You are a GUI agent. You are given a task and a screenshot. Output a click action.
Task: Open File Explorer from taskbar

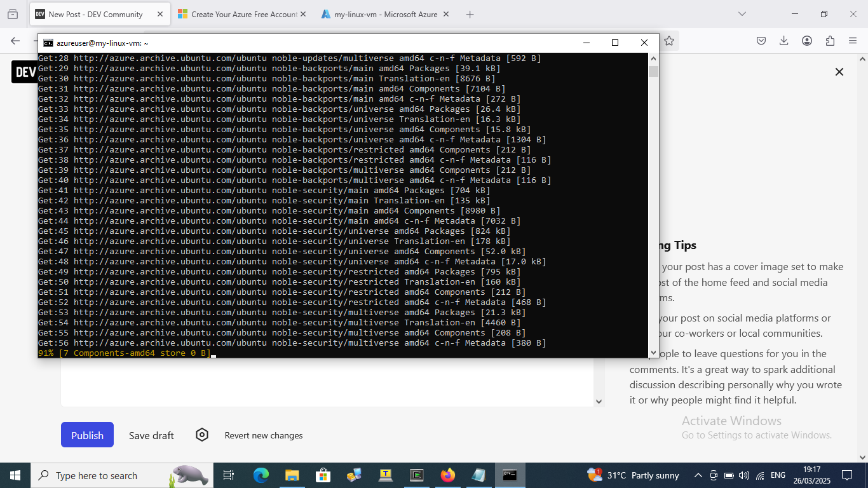292,475
